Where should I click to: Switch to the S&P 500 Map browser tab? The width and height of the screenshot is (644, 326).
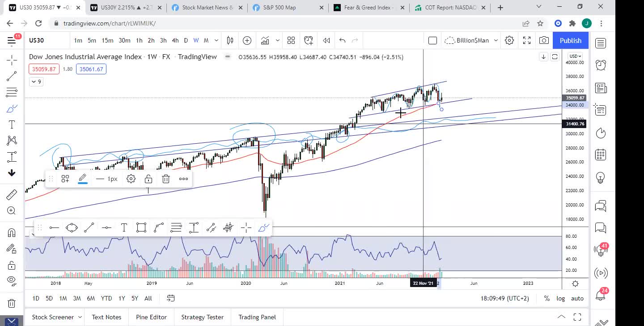(288, 7)
